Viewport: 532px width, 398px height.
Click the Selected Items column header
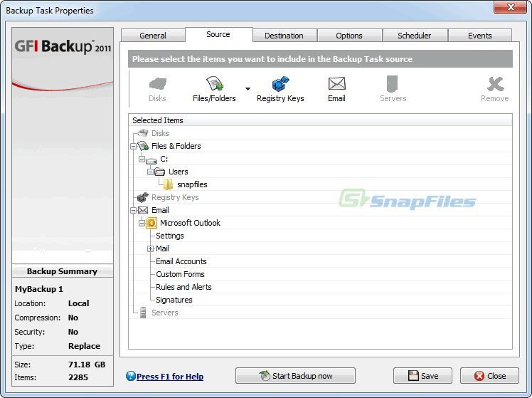click(x=320, y=120)
